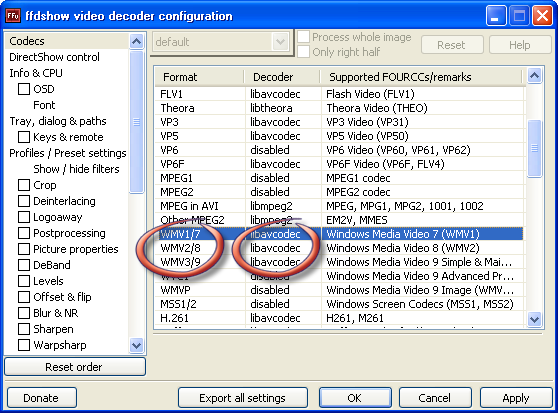Viewport: 558px width, 413px height.
Task: Click the Decoder column header
Action: tap(283, 77)
